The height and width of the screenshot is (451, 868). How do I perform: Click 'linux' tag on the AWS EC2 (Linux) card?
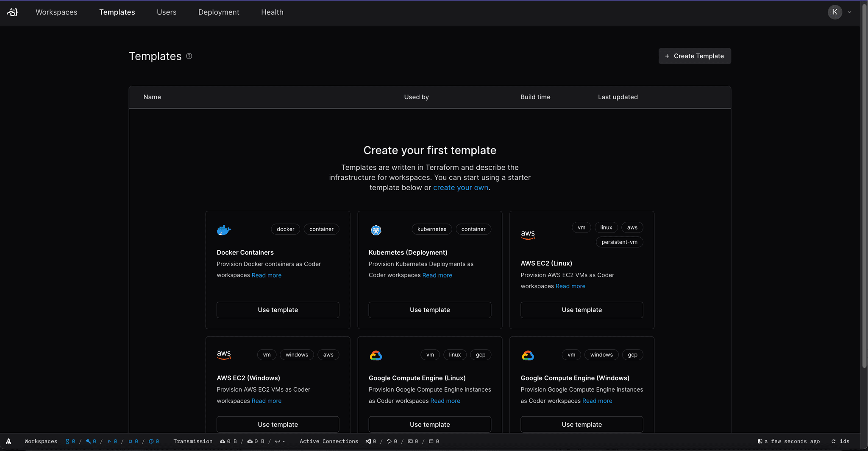point(606,227)
